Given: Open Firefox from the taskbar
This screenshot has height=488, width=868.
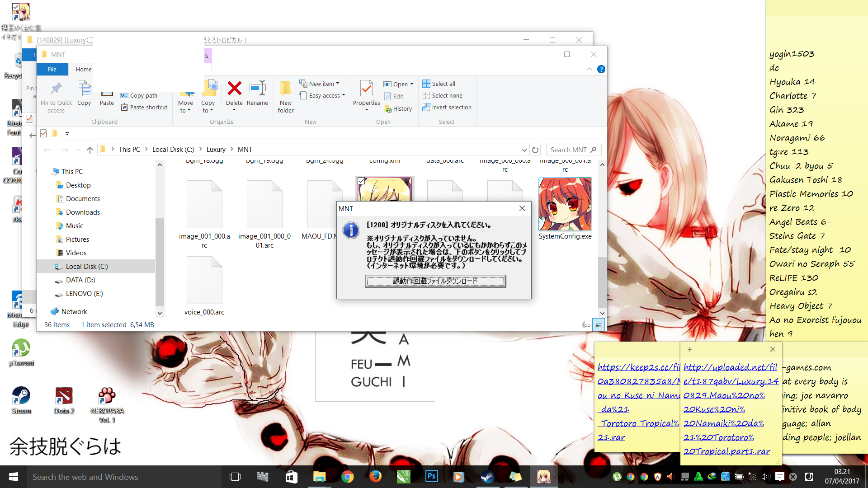Looking at the screenshot, I should click(x=375, y=476).
